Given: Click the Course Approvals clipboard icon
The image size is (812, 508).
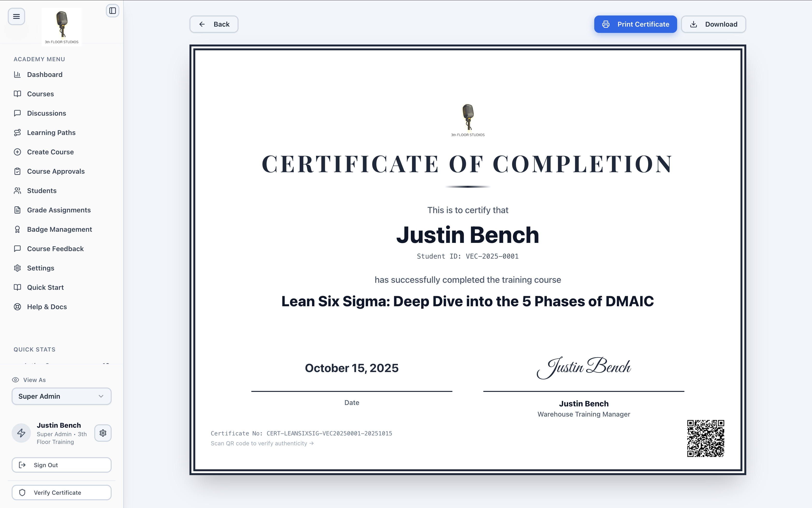Looking at the screenshot, I should coord(17,171).
